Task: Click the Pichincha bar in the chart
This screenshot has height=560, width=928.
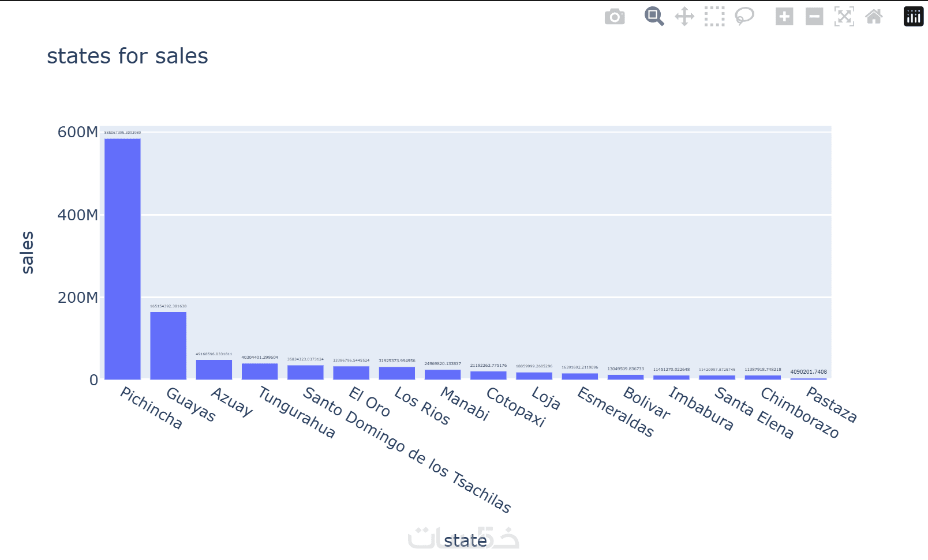Action: 122,260
